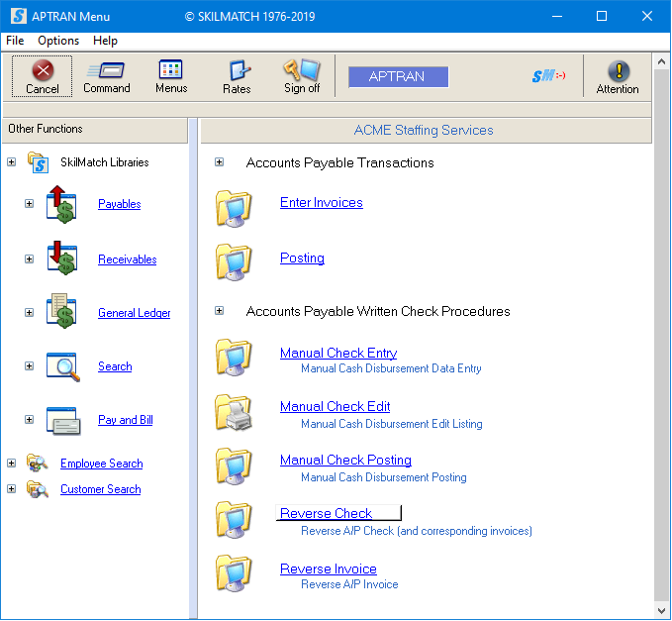Click the Customer Search icon

38,489
